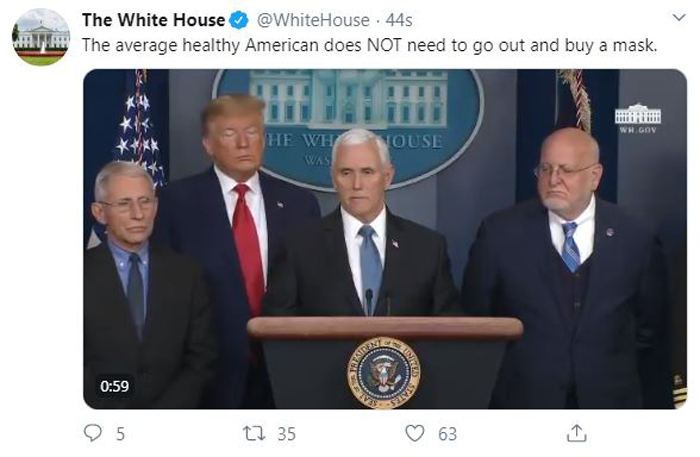Play the embedded press briefing video
This screenshot has height=457, width=700.
point(385,239)
